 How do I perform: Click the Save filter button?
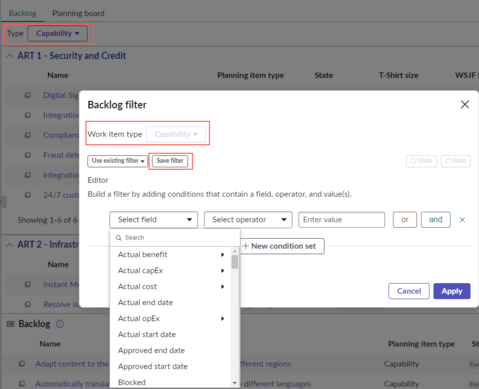170,161
